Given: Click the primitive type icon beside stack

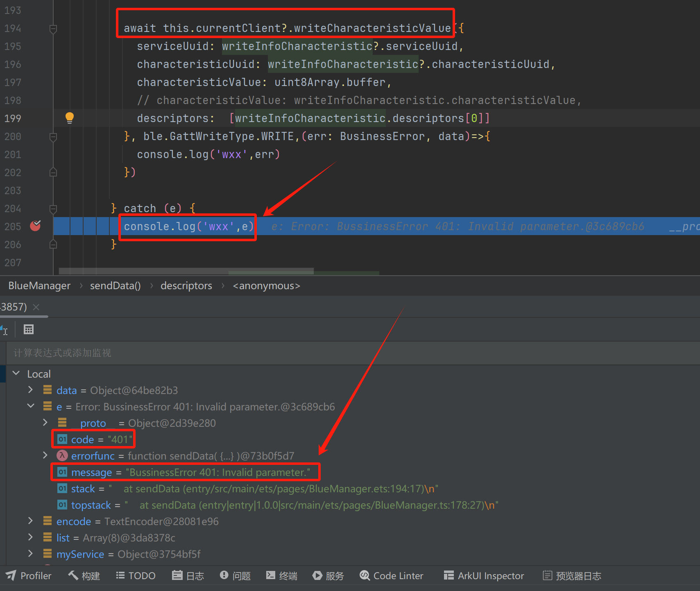Looking at the screenshot, I should pos(62,488).
